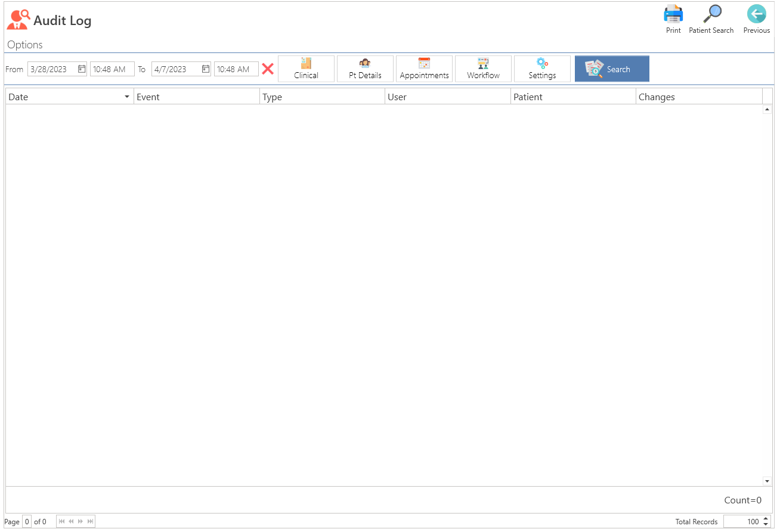Screen dimensions: 780x532
Task: Sort by the User column header
Action: [x=448, y=97]
